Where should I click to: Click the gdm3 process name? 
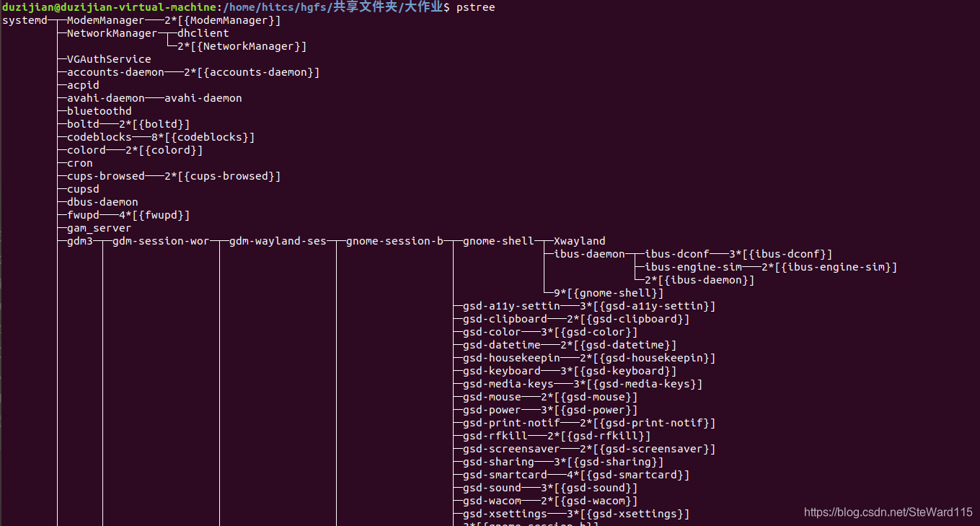tap(80, 241)
